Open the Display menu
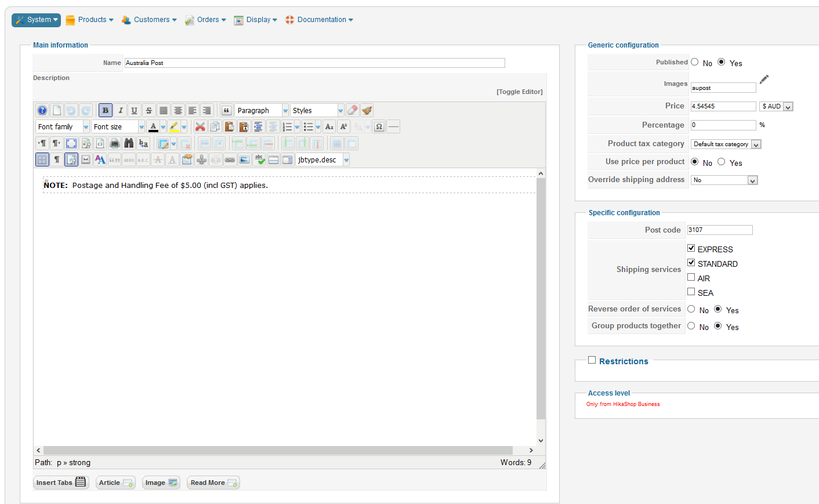The image size is (819, 504). [255, 20]
